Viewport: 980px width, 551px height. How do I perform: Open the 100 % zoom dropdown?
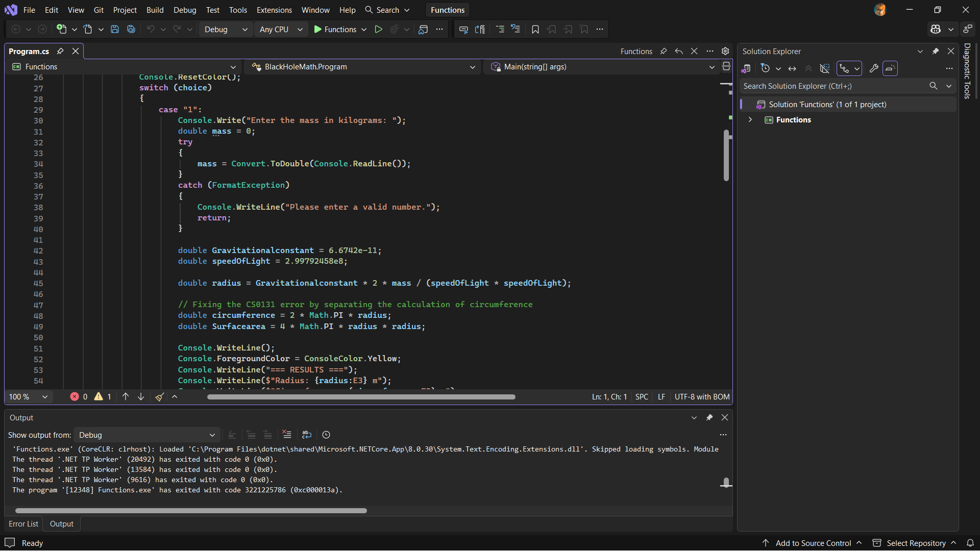click(x=28, y=397)
